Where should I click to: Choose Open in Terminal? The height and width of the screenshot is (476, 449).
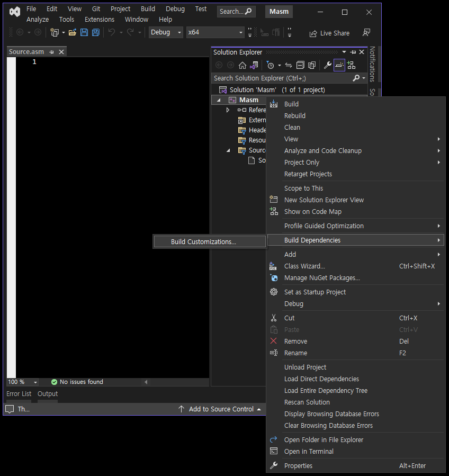tap(309, 452)
